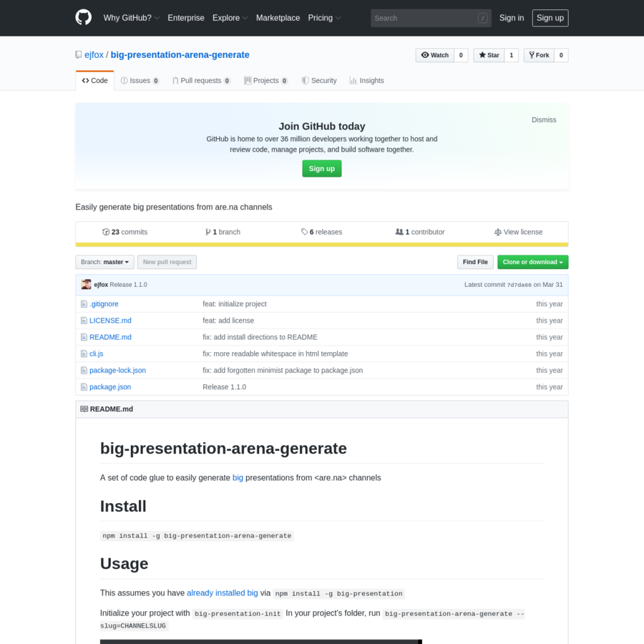Switch to the Security tab
644x644 pixels.
[x=319, y=80]
